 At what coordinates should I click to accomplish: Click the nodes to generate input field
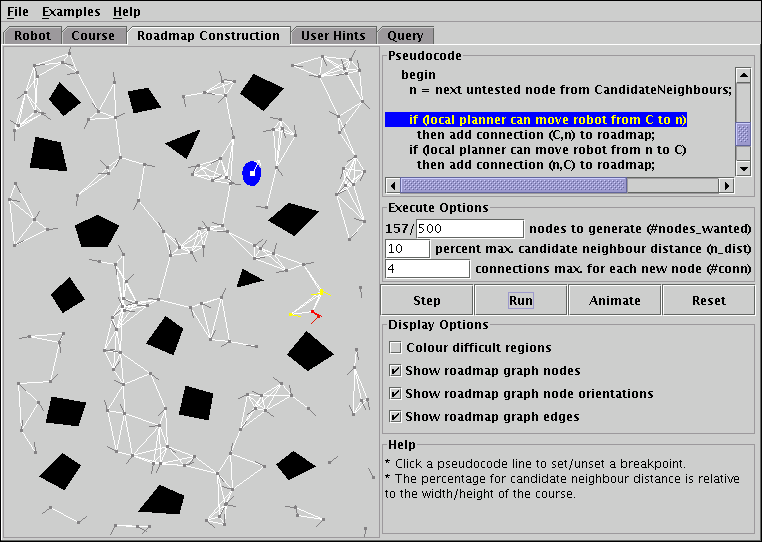point(470,228)
